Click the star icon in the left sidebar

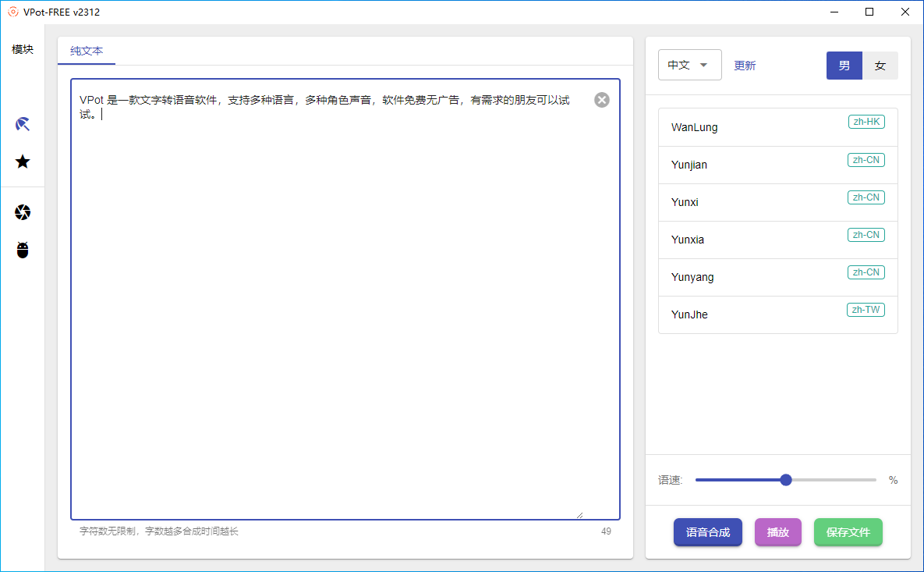click(x=23, y=162)
